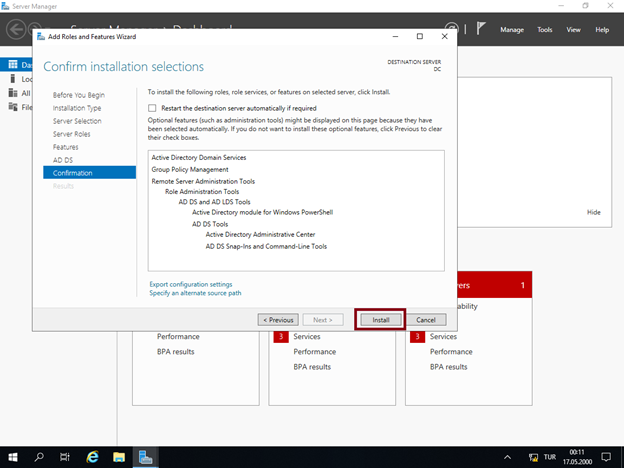Viewport: 624px width, 468px height.
Task: Click network status tray icon
Action: tap(533, 457)
